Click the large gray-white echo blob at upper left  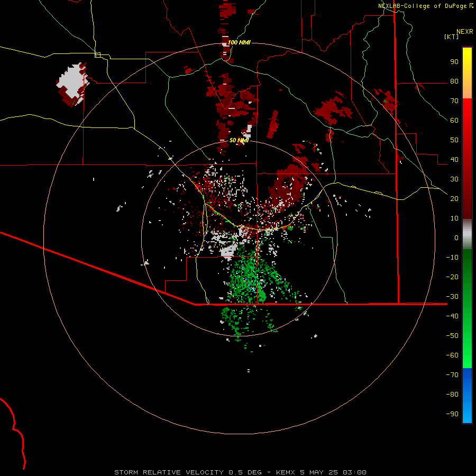(71, 82)
